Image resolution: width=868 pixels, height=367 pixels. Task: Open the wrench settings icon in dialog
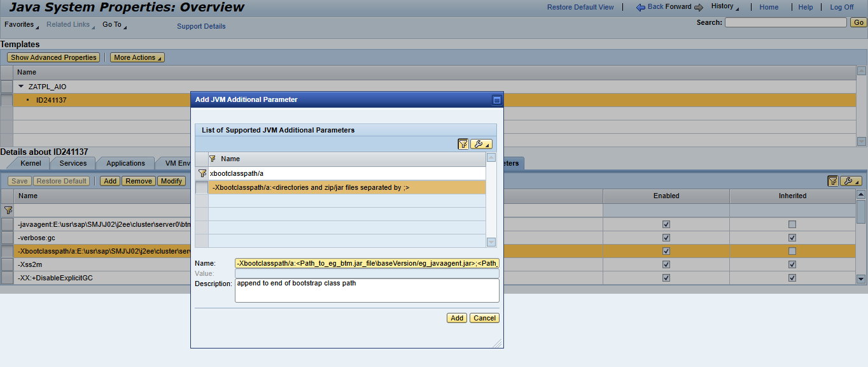point(480,144)
